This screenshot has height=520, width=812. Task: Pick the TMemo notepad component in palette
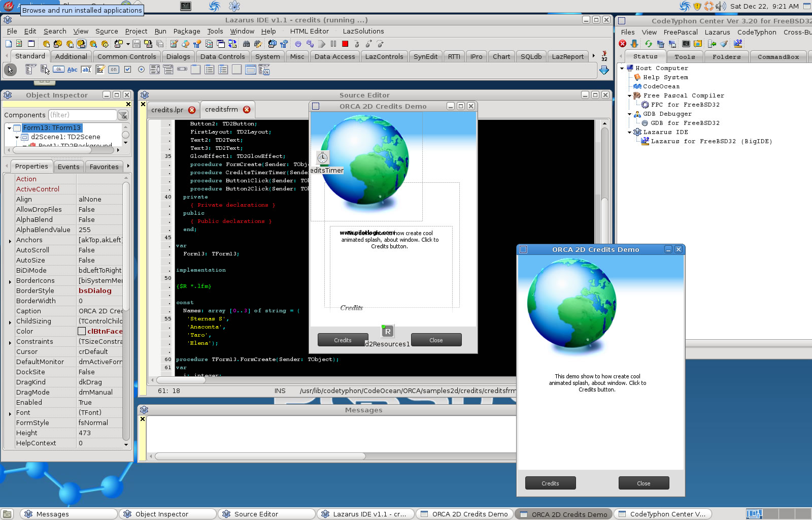[x=100, y=70]
